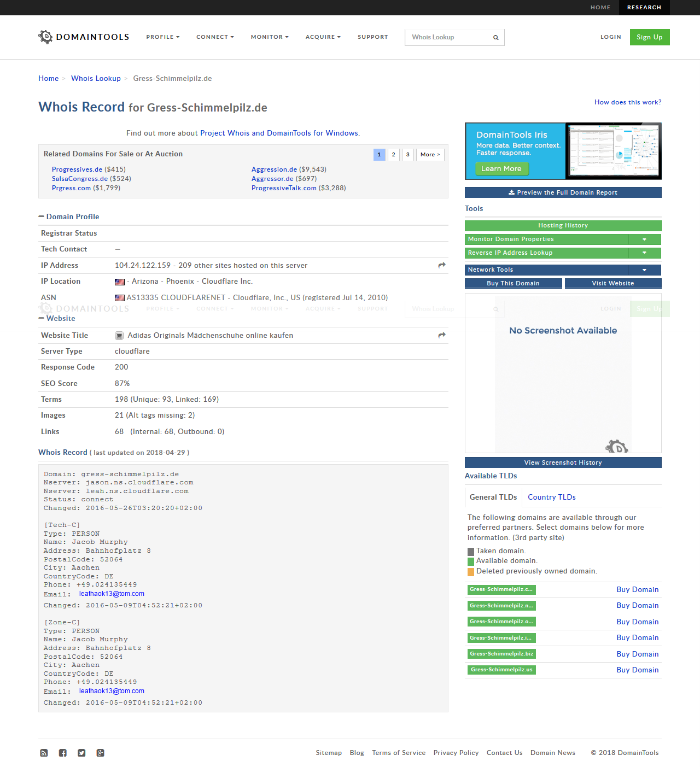The height and width of the screenshot is (767, 700).
Task: Click the website title favicon icon
Action: 119,336
